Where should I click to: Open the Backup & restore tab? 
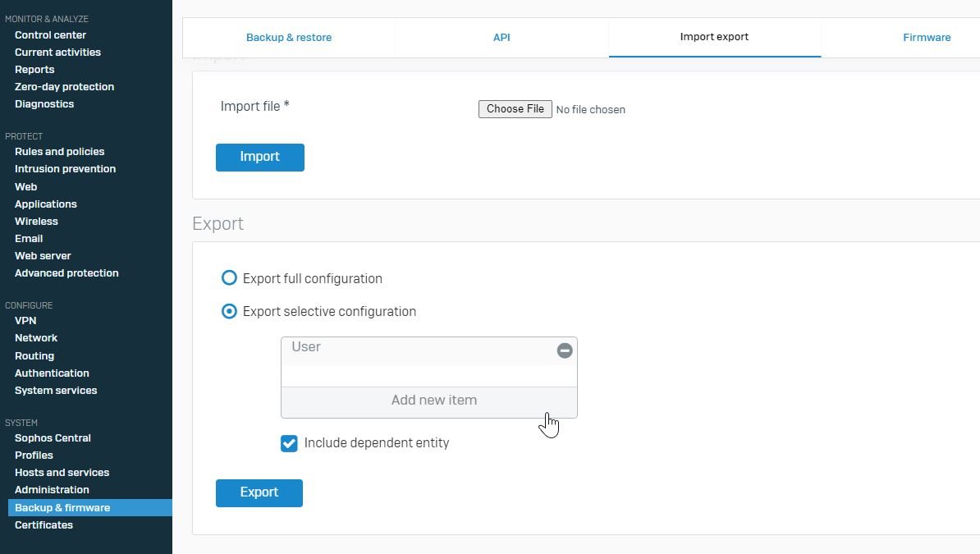click(289, 38)
